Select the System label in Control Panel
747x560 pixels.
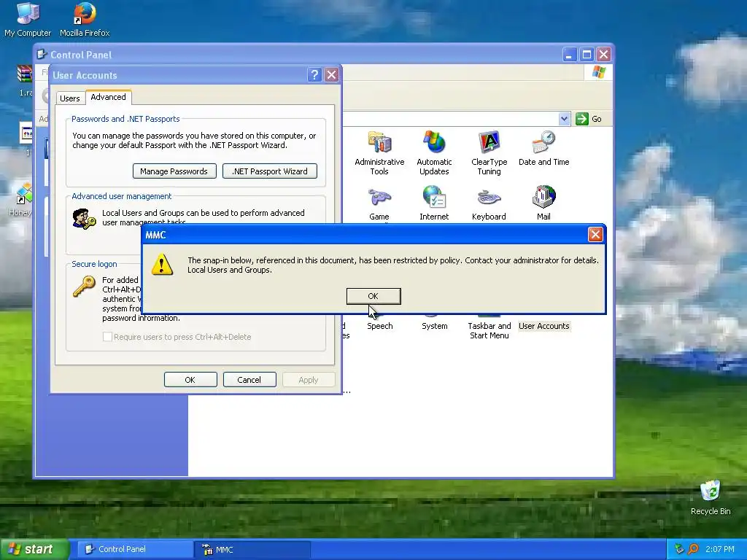(435, 326)
